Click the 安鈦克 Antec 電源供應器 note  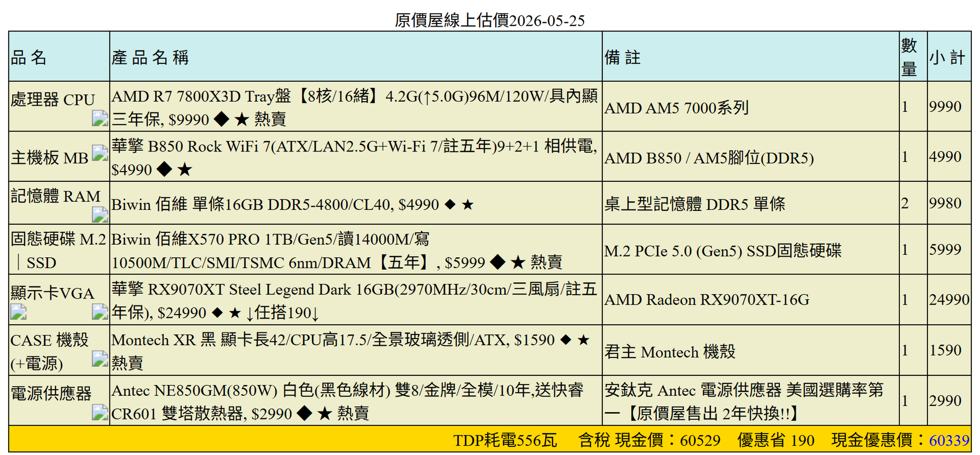[x=744, y=402]
